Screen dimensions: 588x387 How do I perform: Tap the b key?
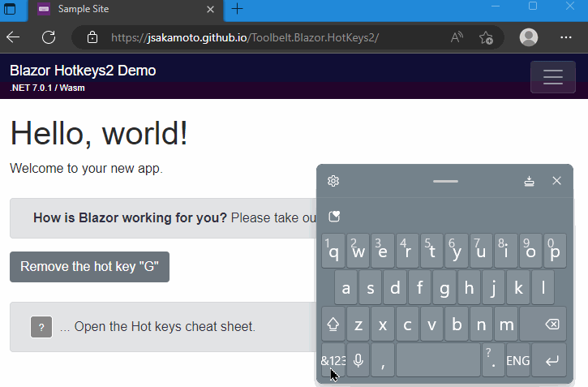(457, 324)
